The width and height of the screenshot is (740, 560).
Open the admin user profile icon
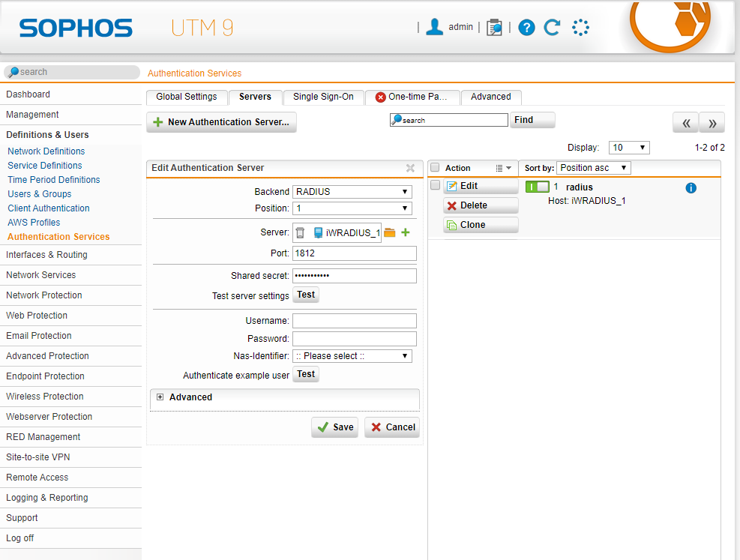click(434, 27)
